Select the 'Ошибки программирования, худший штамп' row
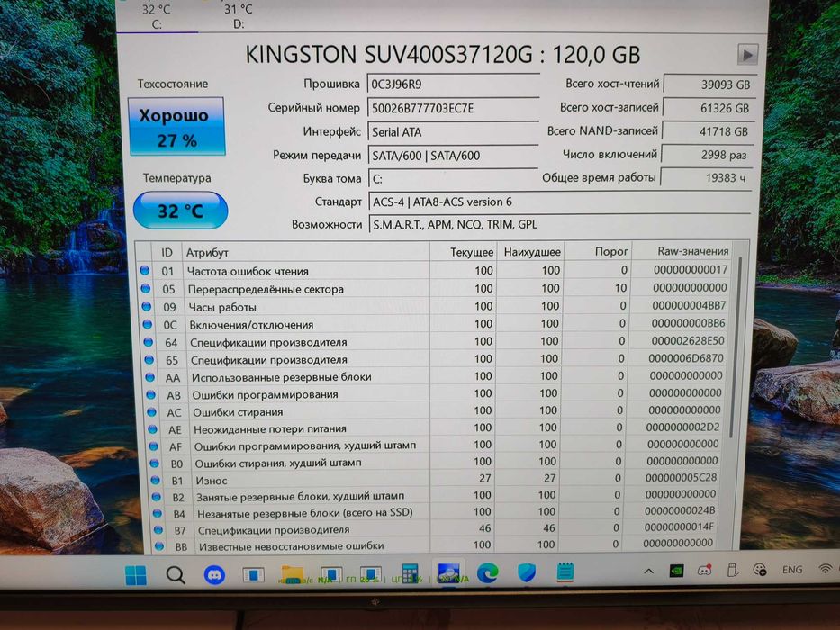Image resolution: width=840 pixels, height=630 pixels. tap(436, 445)
